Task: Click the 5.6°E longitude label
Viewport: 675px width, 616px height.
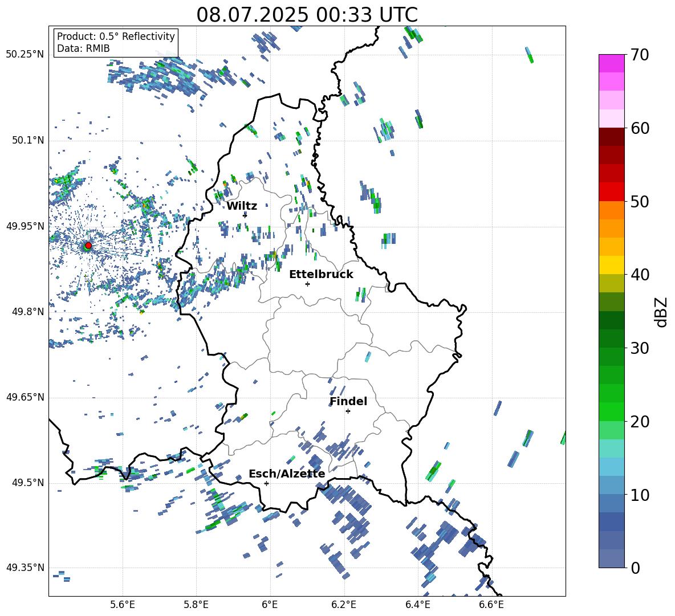Action: pyautogui.click(x=123, y=605)
